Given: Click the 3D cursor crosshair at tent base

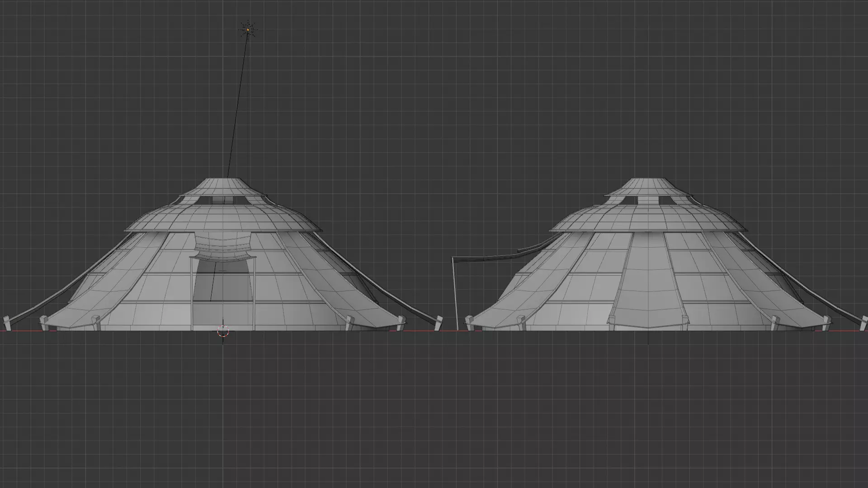Looking at the screenshot, I should (223, 332).
